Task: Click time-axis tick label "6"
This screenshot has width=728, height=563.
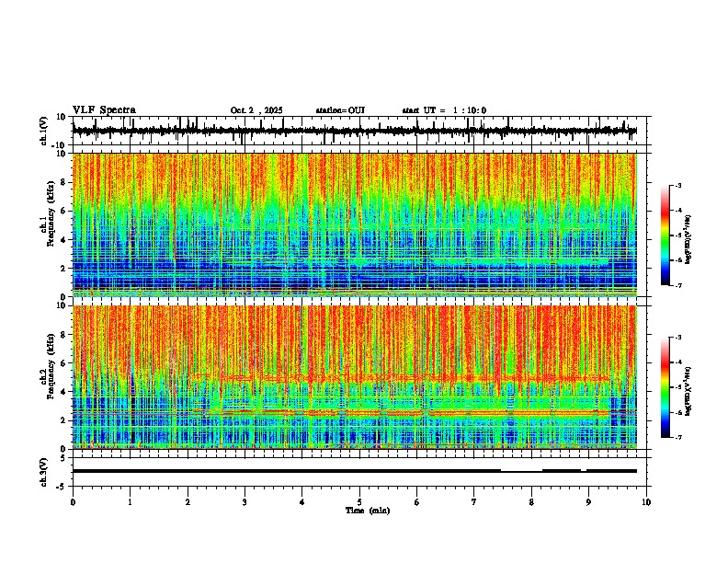Action: 416,502
